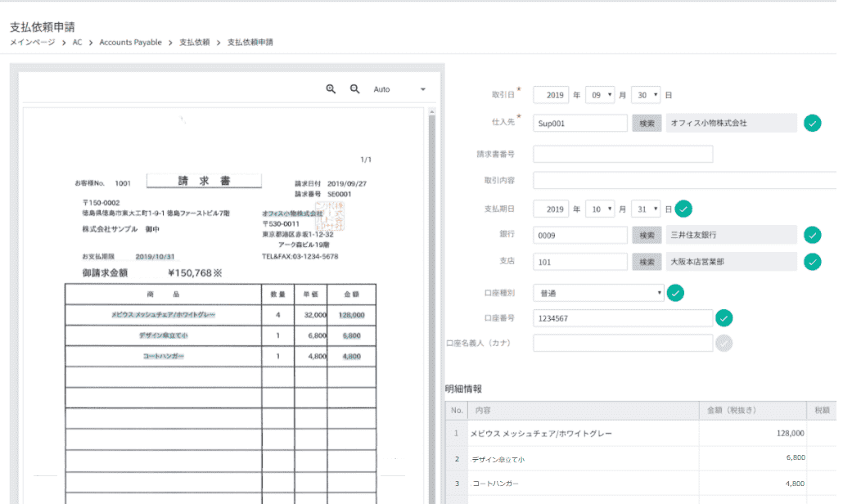Zoom in on the invoice preview
843x504 pixels.
pos(331,89)
